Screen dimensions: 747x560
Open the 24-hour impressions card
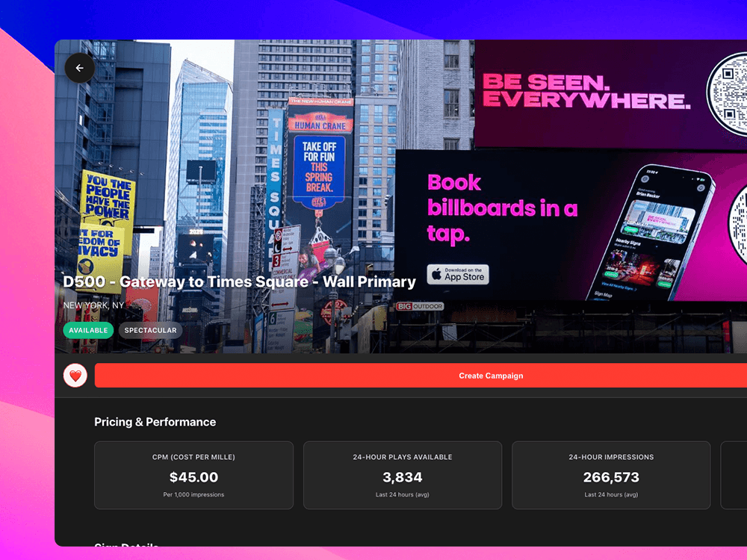pyautogui.click(x=611, y=475)
